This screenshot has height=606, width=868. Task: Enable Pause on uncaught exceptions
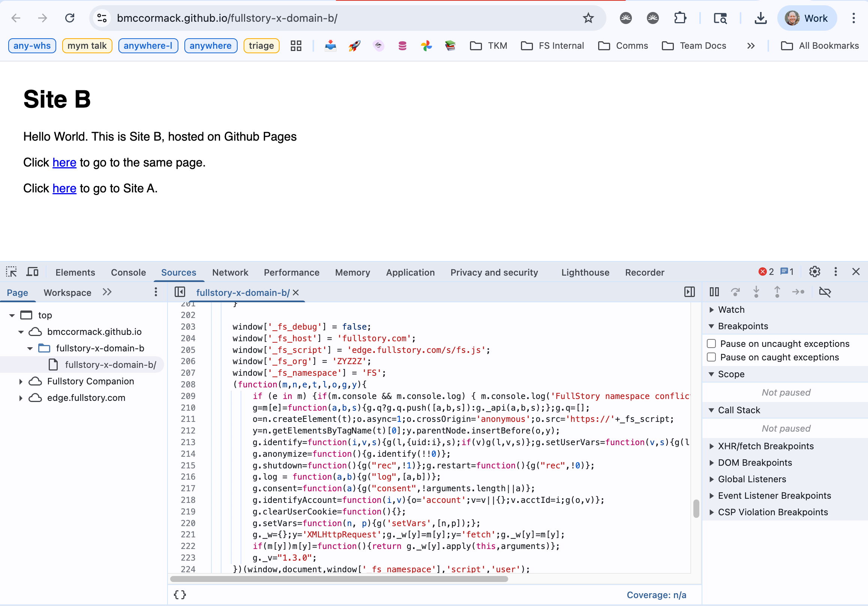click(711, 343)
